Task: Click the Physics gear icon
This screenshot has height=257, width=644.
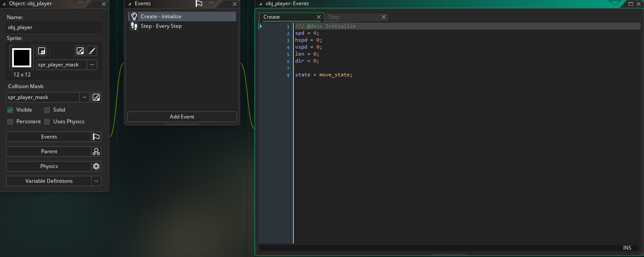Action: pyautogui.click(x=96, y=166)
